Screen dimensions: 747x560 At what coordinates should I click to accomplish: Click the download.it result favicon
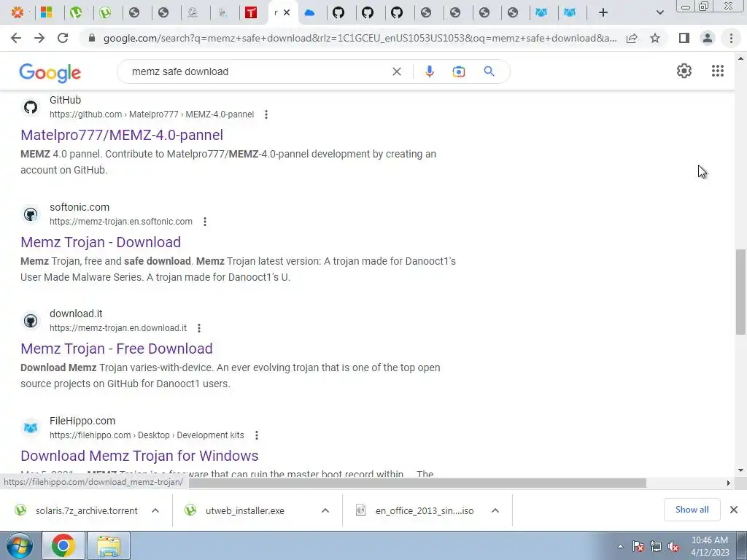pos(31,321)
